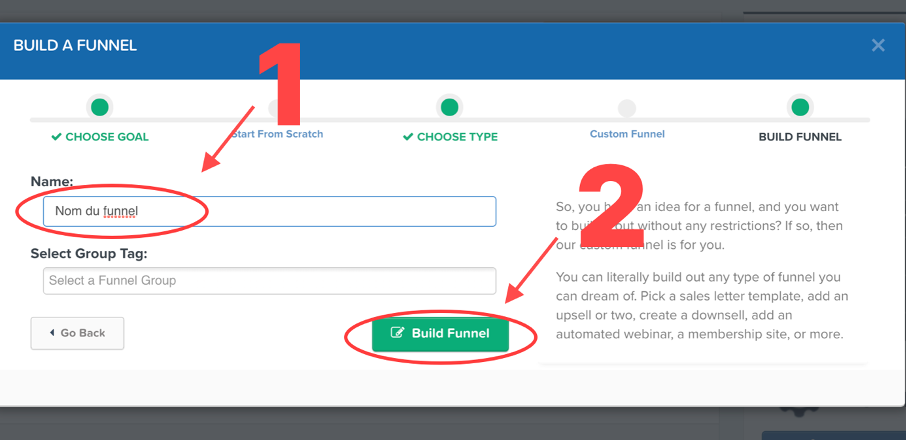Click the progress line between the Choose Type and Custom Funnel circles
Viewport: 906px width, 440px height.
tap(539, 120)
